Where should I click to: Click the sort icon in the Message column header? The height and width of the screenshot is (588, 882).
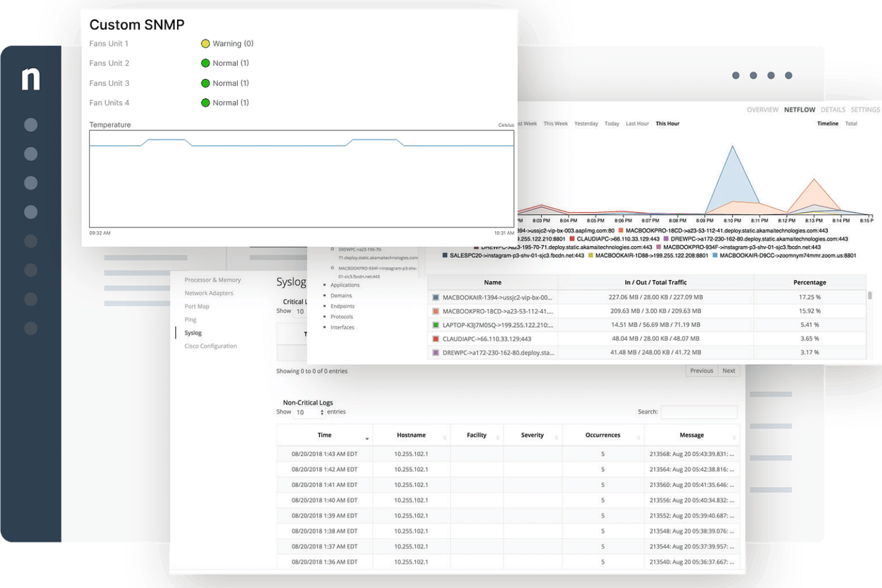pos(734,438)
